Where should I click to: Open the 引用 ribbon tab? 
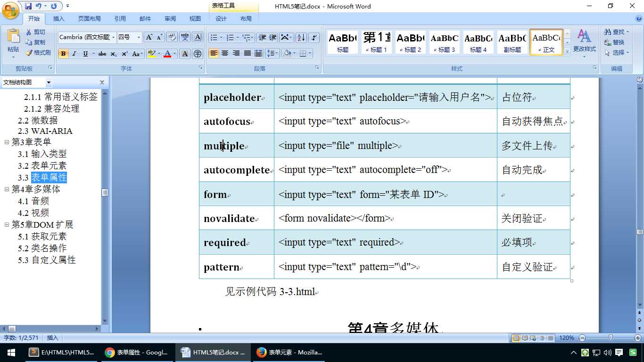coord(120,19)
